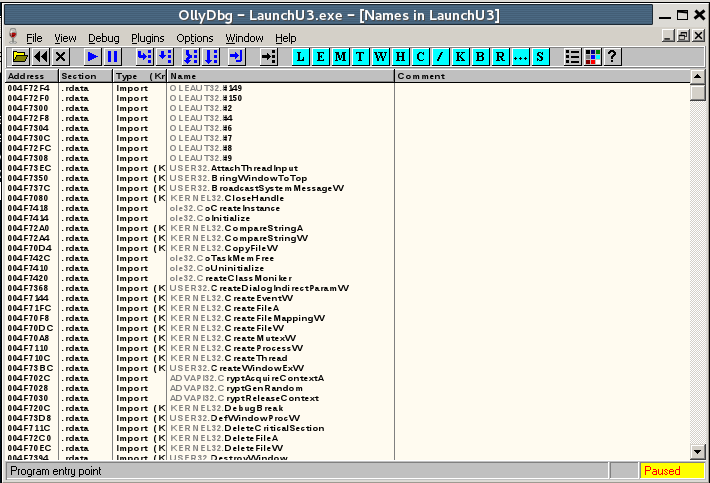This screenshot has height=483, width=710.
Task: Select the KERNEL32.CreateThread row
Action: 348,358
